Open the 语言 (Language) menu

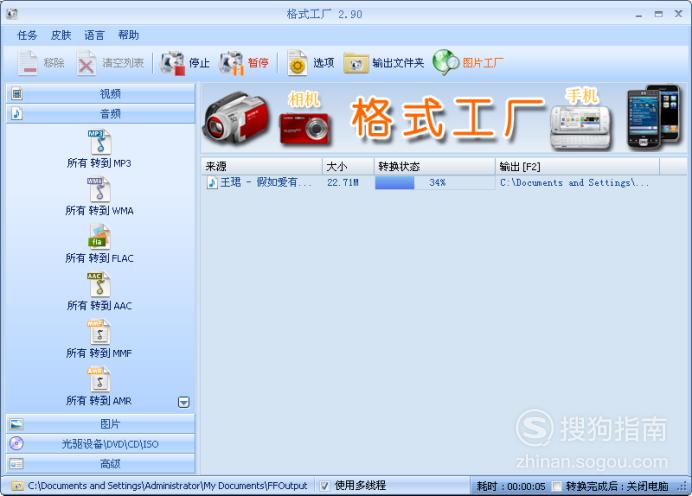click(x=94, y=35)
